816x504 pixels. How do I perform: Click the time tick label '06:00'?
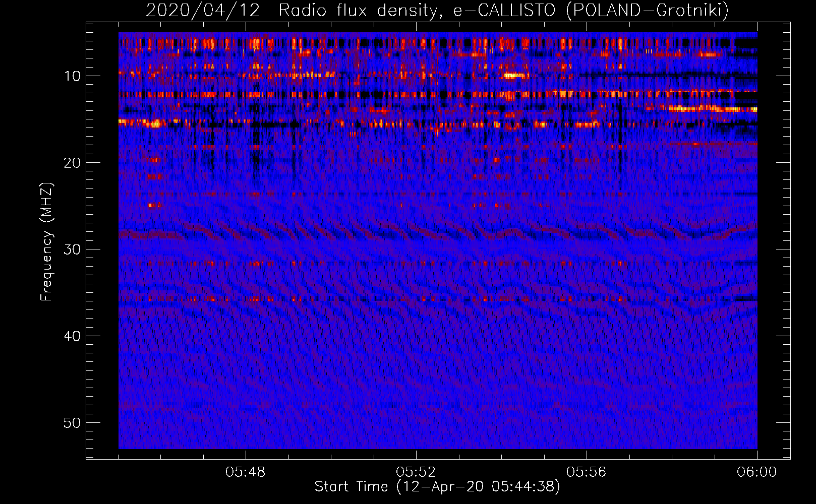757,472
